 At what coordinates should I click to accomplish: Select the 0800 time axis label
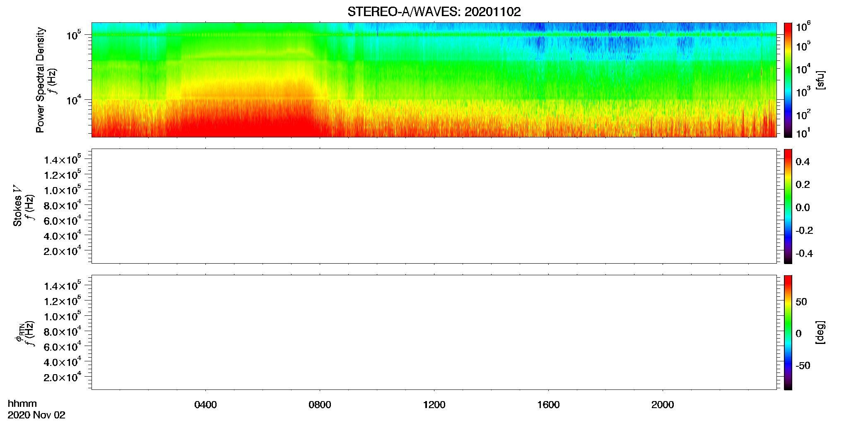coord(320,405)
